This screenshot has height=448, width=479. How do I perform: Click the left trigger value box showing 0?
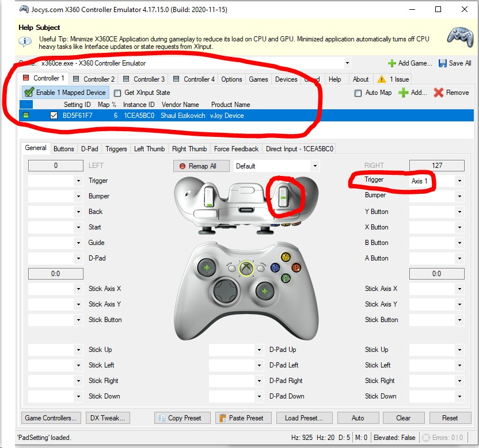(x=56, y=166)
